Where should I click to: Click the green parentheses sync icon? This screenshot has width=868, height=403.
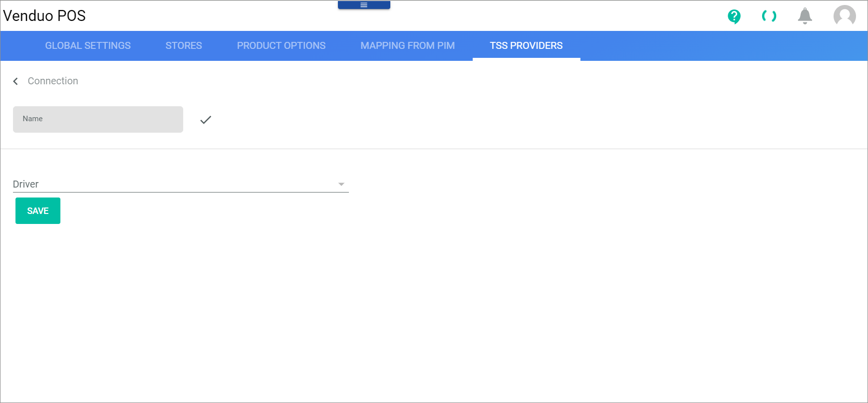769,16
